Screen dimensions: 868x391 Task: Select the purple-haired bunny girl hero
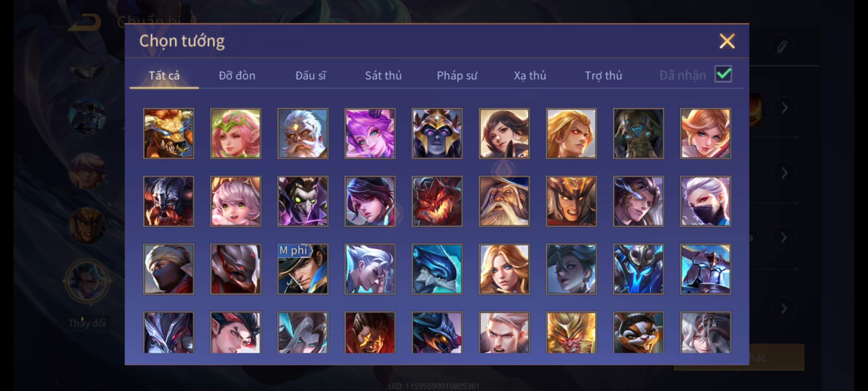[370, 133]
